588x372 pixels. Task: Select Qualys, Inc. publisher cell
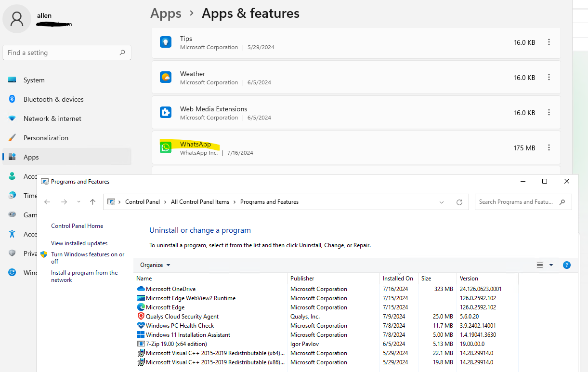pos(305,317)
